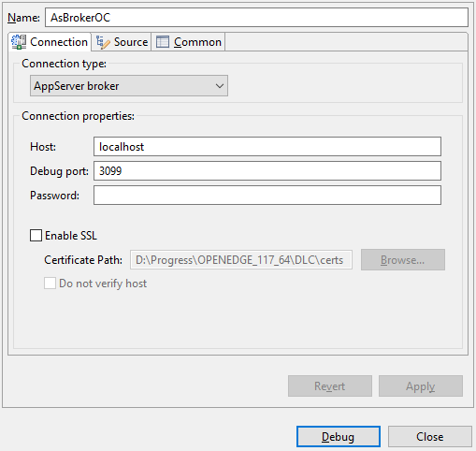Click the Connection type group label
Image resolution: width=476 pixels, height=451 pixels.
point(64,64)
